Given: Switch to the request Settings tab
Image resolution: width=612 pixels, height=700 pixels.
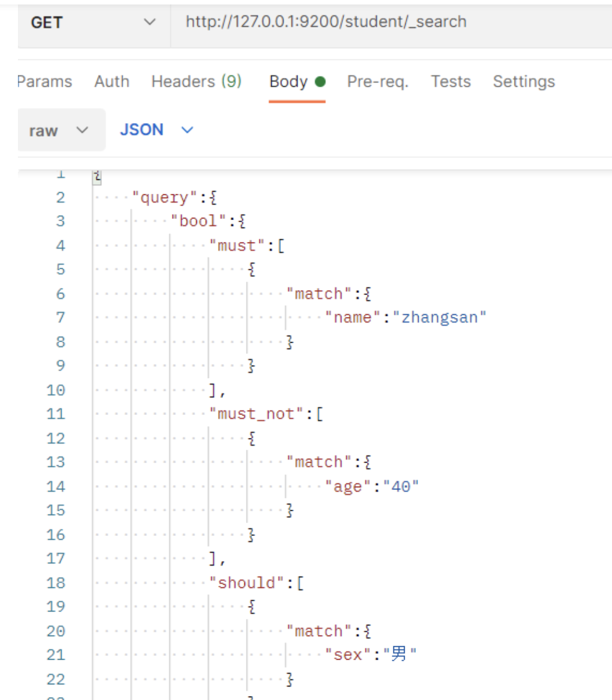Looking at the screenshot, I should [x=523, y=82].
